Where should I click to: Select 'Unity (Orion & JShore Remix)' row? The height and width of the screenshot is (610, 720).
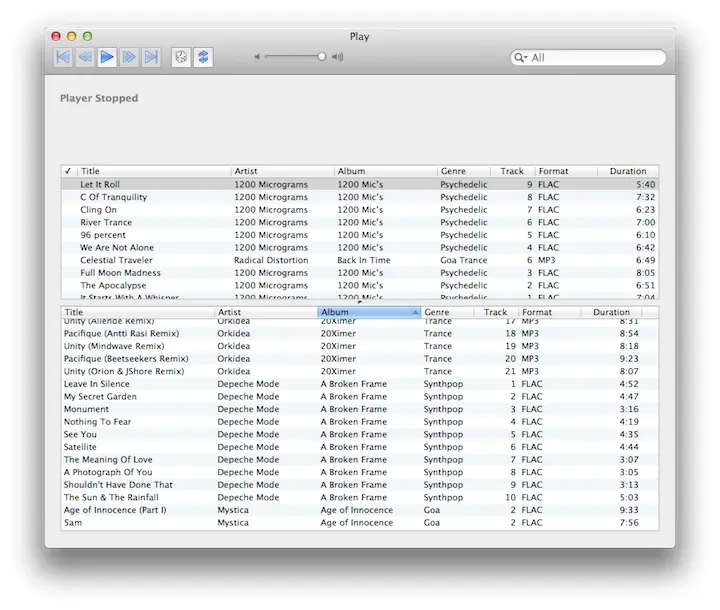[360, 371]
